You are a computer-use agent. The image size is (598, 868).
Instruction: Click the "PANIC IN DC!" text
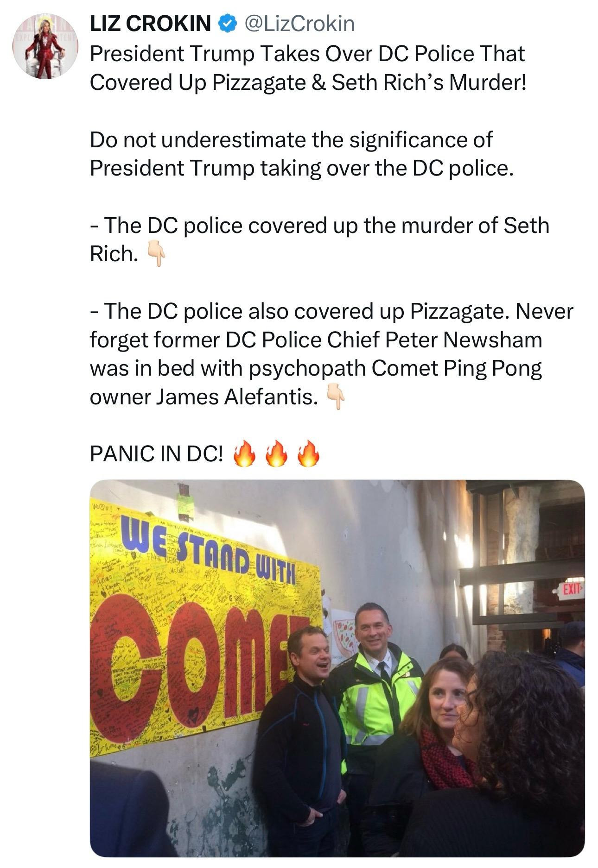tap(156, 454)
